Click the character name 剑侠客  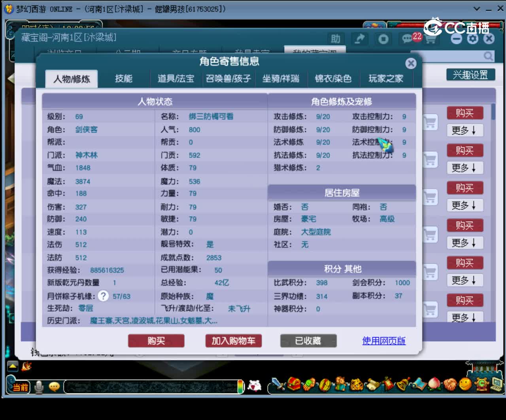tap(86, 129)
